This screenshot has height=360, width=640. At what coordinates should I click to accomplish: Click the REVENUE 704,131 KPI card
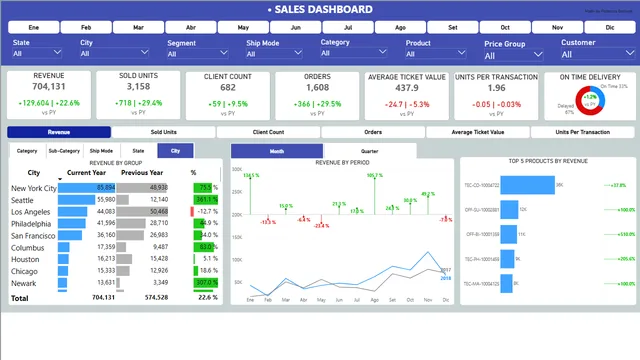49,95
